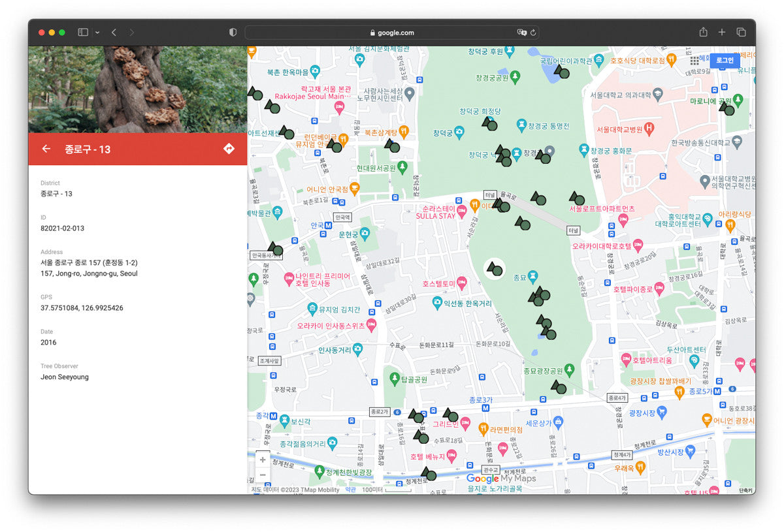Screen dimensions: 784x532
Task: Toggle the Safari sidebar
Action: pyautogui.click(x=83, y=32)
